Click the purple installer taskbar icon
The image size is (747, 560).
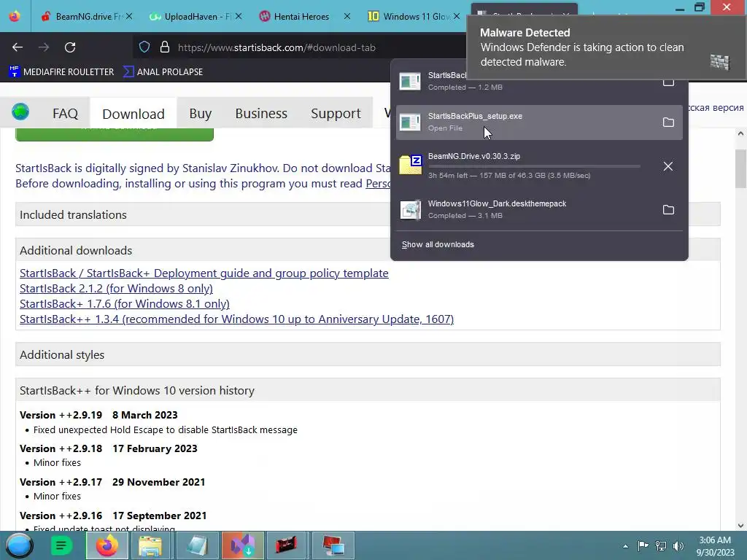pos(242,545)
